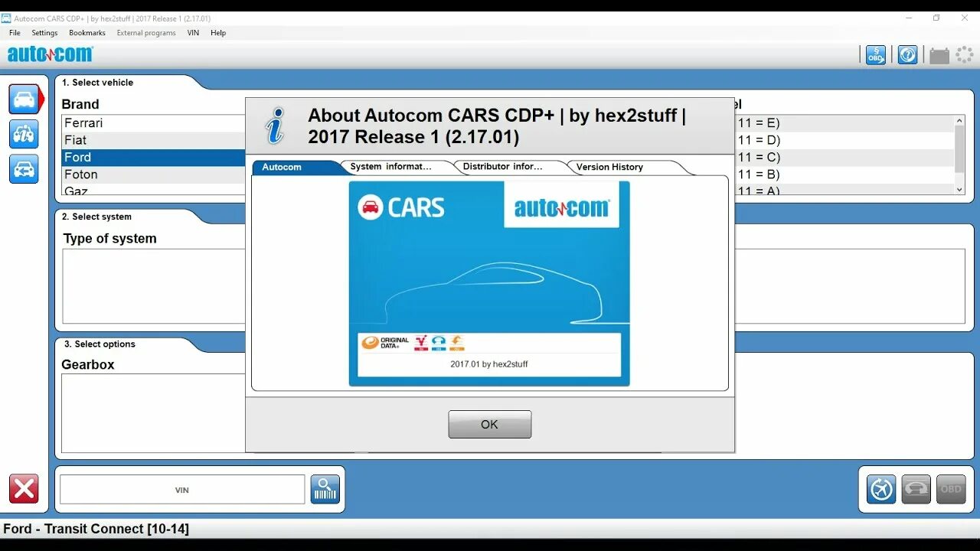Click status bar text 'Ford - Transit Connect [10-14]'

[96, 529]
